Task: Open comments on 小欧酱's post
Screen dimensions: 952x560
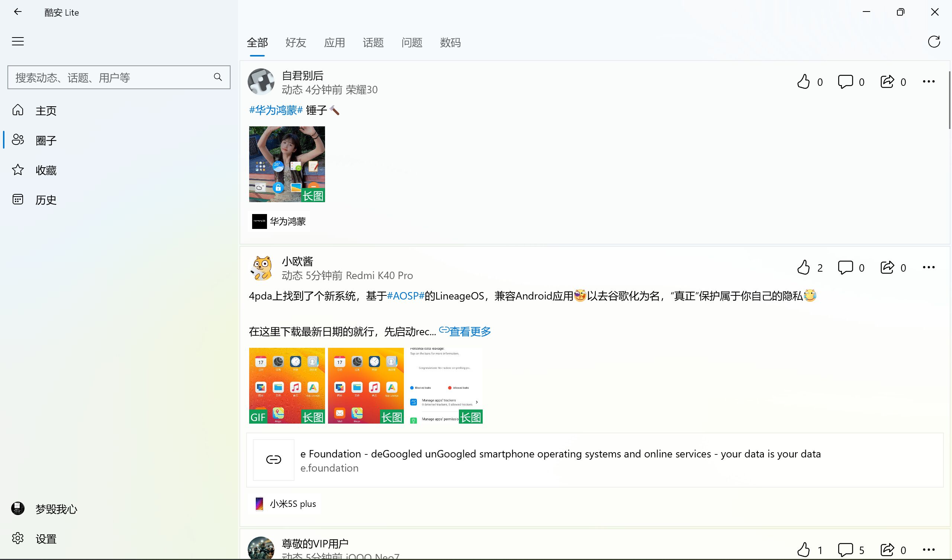Action: coord(851,267)
